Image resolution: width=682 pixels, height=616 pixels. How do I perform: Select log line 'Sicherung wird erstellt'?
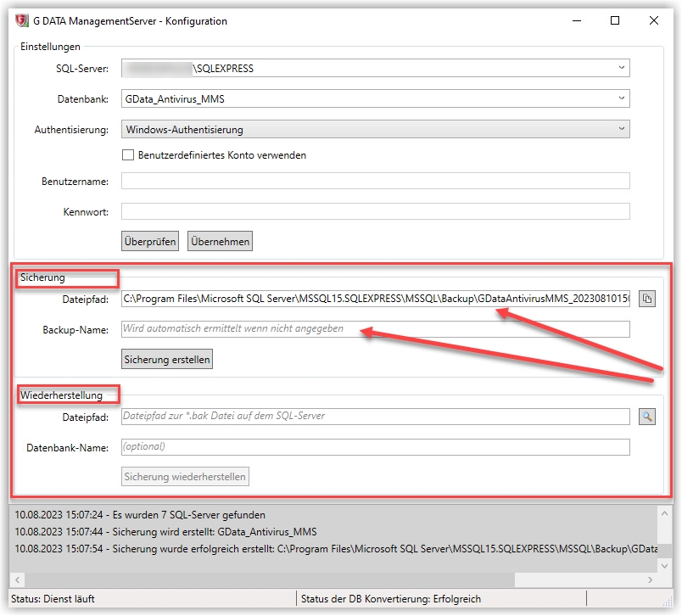tap(165, 532)
